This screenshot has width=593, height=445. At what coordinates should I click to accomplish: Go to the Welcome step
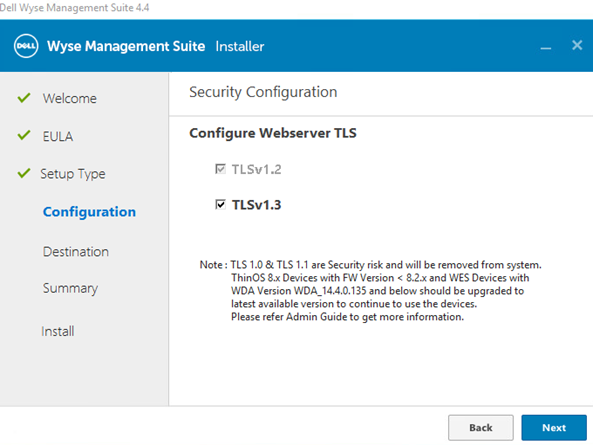(70, 98)
